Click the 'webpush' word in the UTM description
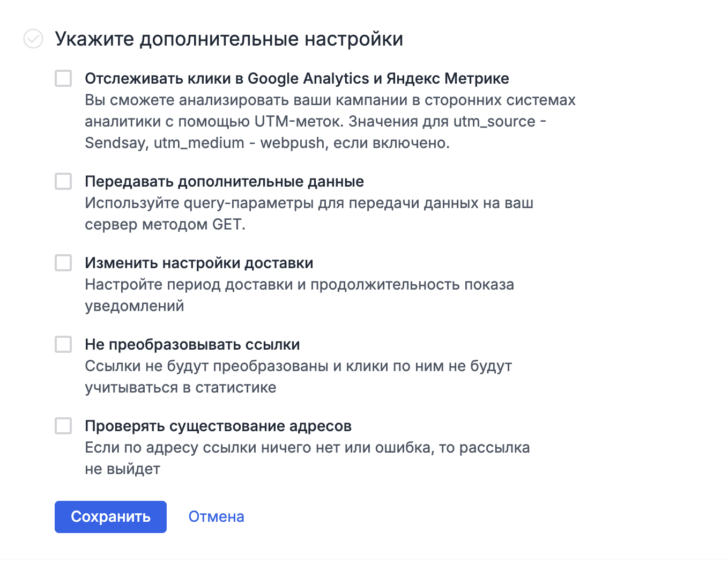 292,143
